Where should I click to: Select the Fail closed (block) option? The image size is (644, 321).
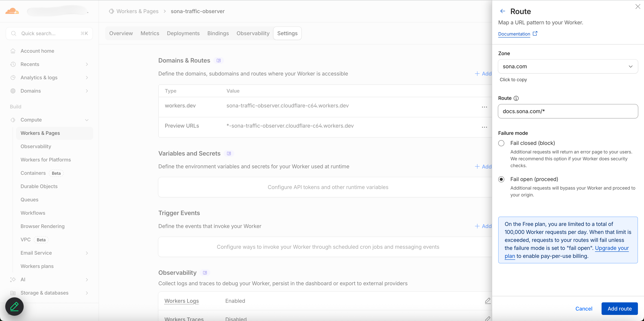[x=501, y=143]
